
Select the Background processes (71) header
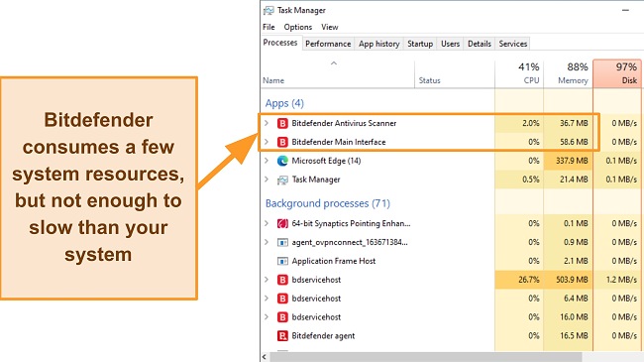coord(327,203)
